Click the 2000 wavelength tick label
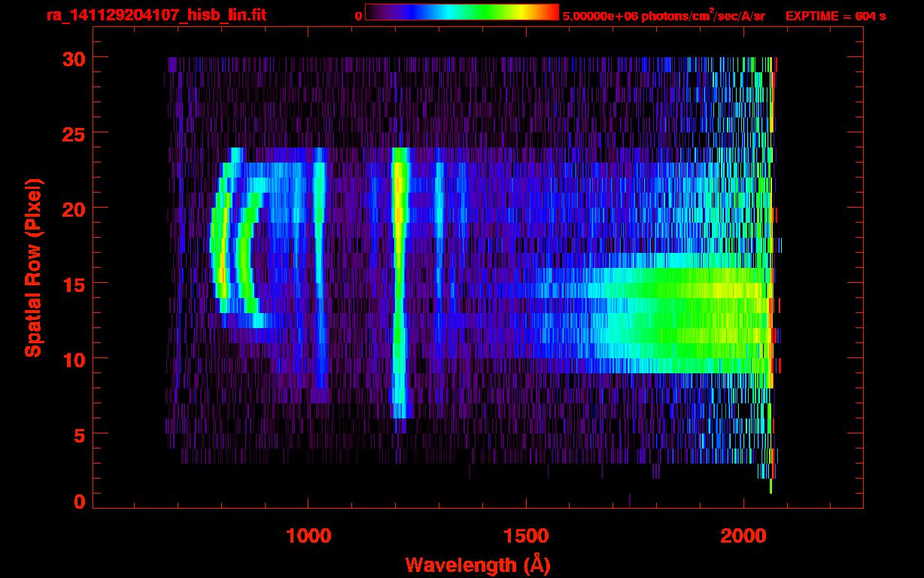 pyautogui.click(x=743, y=536)
